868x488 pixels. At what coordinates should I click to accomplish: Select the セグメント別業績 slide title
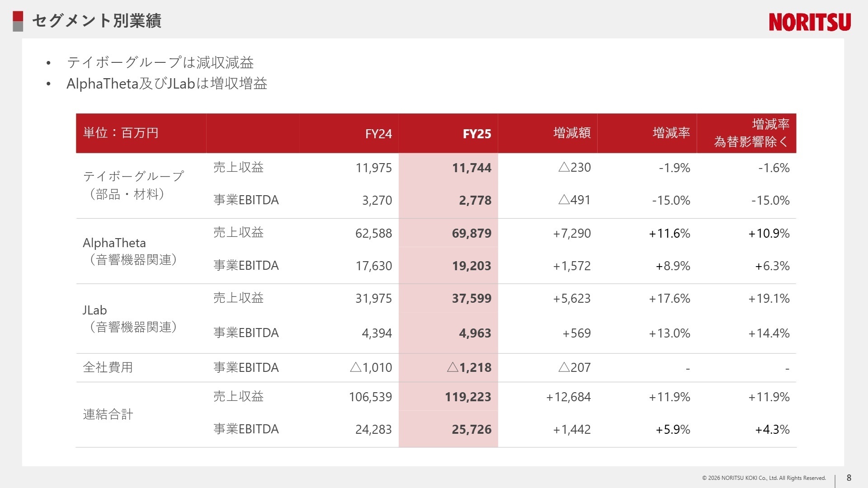[97, 21]
